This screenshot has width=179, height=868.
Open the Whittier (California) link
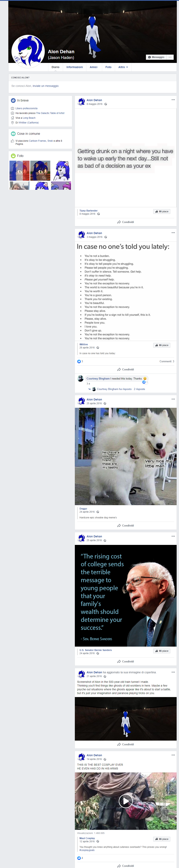tap(29, 123)
